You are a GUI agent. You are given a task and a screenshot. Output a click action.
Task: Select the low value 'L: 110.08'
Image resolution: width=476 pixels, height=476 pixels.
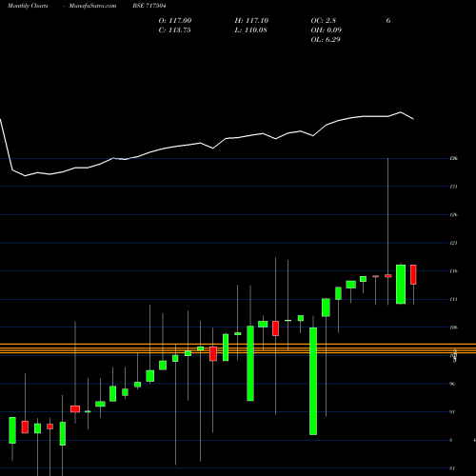click(250, 30)
